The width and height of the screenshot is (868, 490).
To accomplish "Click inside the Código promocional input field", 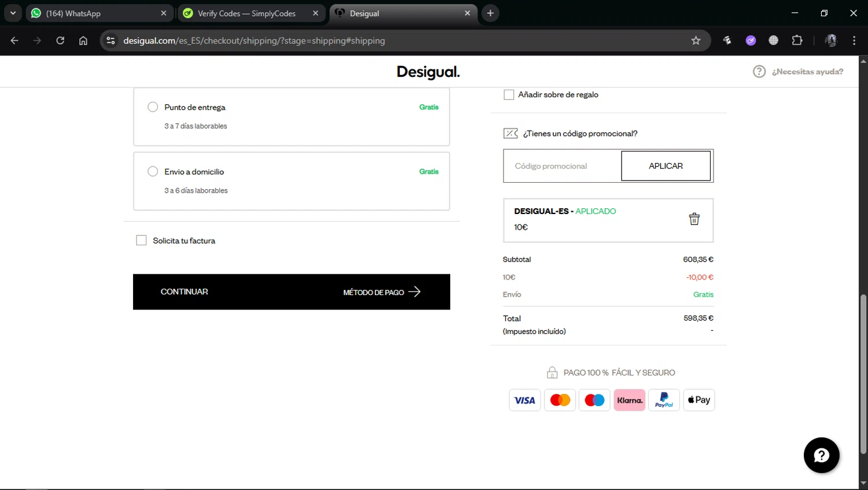I will coord(562,166).
